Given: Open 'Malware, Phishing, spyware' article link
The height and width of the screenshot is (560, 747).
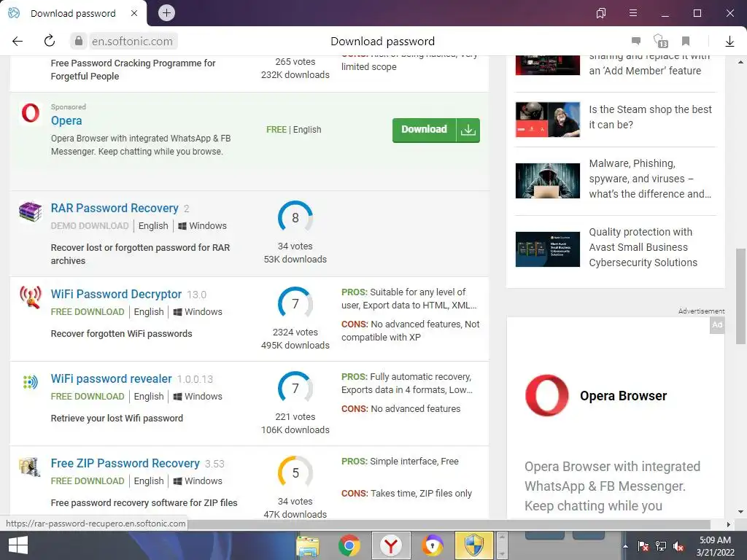Looking at the screenshot, I should [650, 179].
